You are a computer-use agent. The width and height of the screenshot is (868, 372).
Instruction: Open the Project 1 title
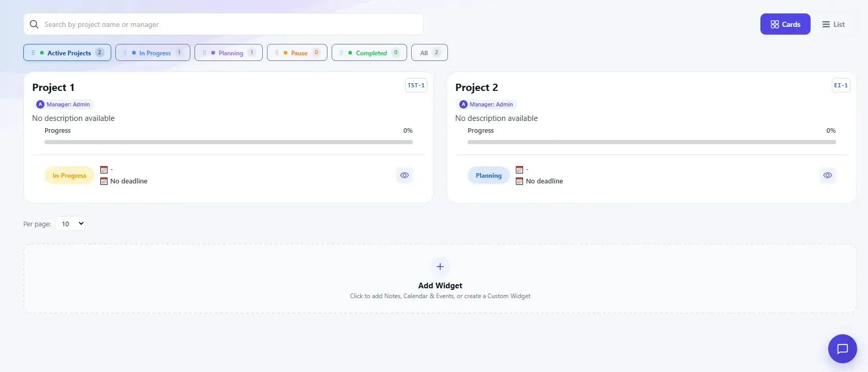53,87
